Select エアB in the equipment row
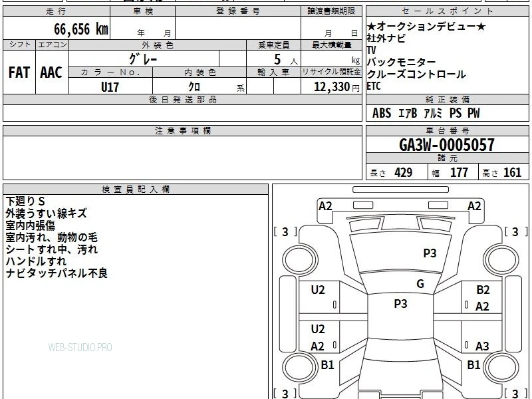 click(408, 113)
